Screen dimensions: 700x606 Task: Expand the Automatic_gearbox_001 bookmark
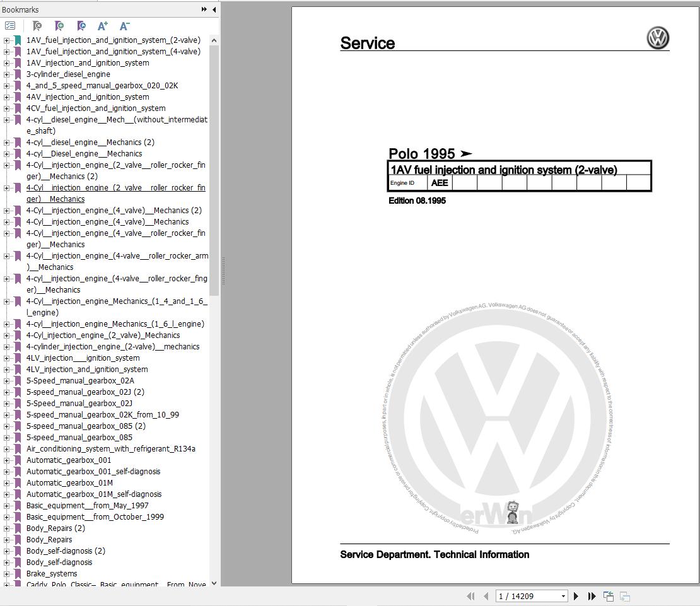(x=7, y=460)
